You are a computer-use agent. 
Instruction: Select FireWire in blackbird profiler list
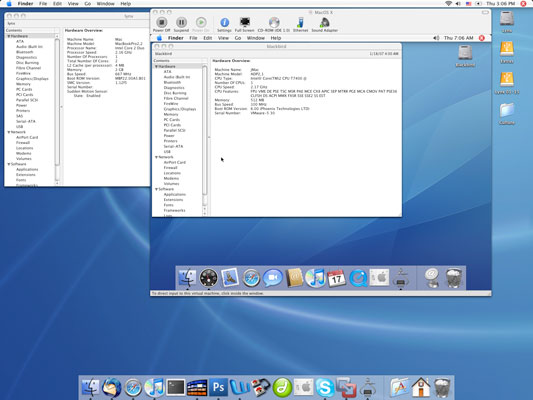point(171,104)
